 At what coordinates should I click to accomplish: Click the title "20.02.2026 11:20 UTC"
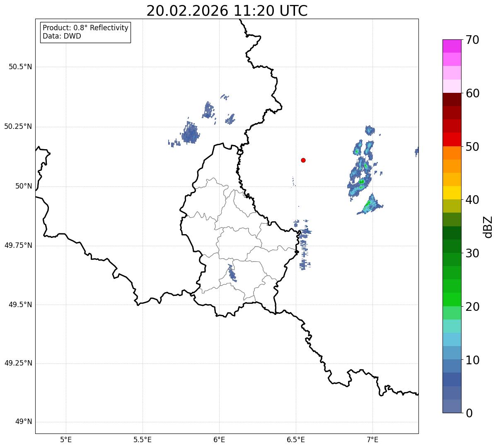pyautogui.click(x=227, y=10)
